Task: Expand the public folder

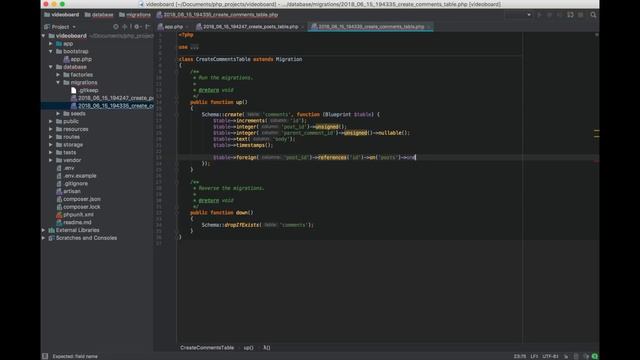Action: (51, 121)
